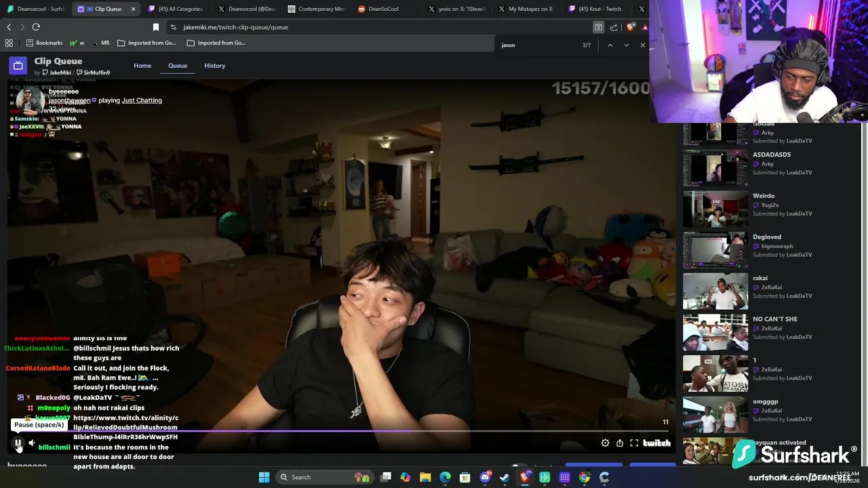
Task: Play the ASDADASDS clip thumbnail
Action: coord(715,167)
